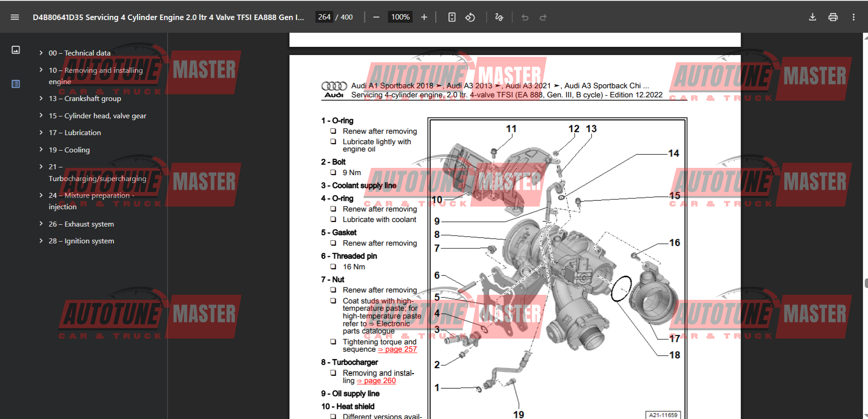Screen dimensions: 868x419
Task: Click the fit to page icon
Action: click(452, 17)
